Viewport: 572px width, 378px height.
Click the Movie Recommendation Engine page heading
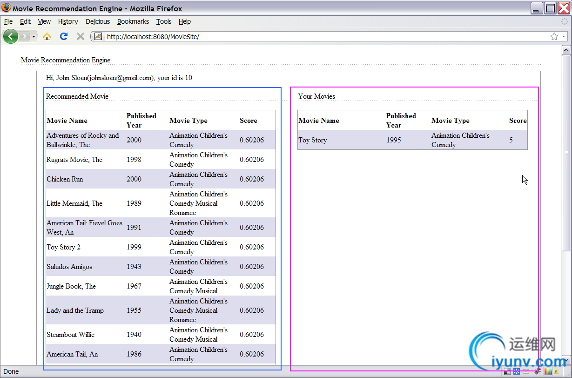65,60
